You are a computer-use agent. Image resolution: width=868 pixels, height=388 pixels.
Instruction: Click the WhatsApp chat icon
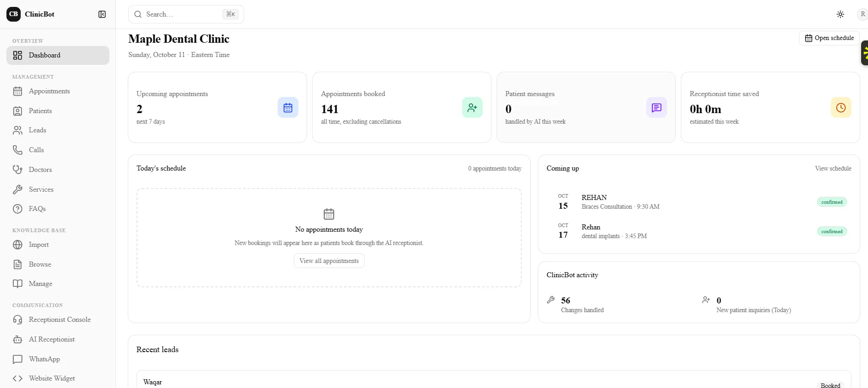pos(17,359)
